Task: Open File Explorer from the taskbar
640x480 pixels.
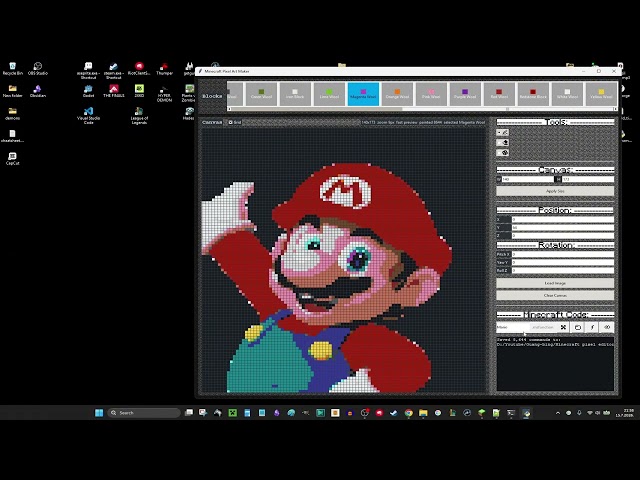Action: 423,413
